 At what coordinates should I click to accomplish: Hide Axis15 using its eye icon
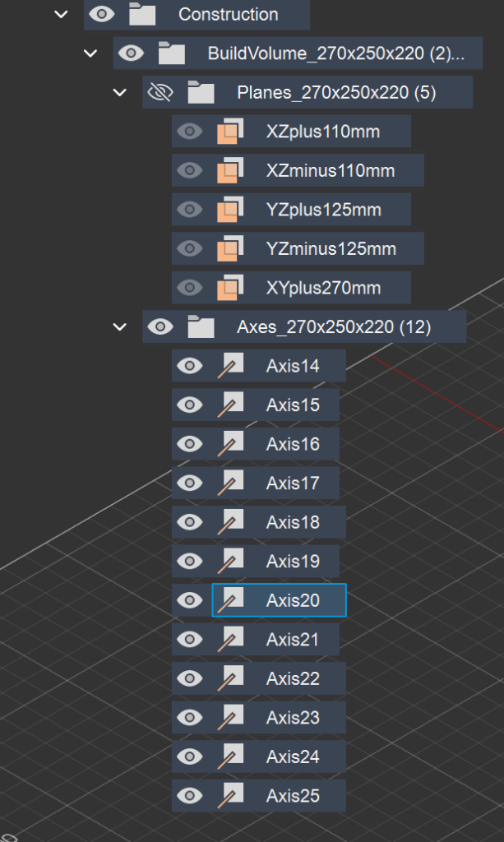[x=190, y=405]
